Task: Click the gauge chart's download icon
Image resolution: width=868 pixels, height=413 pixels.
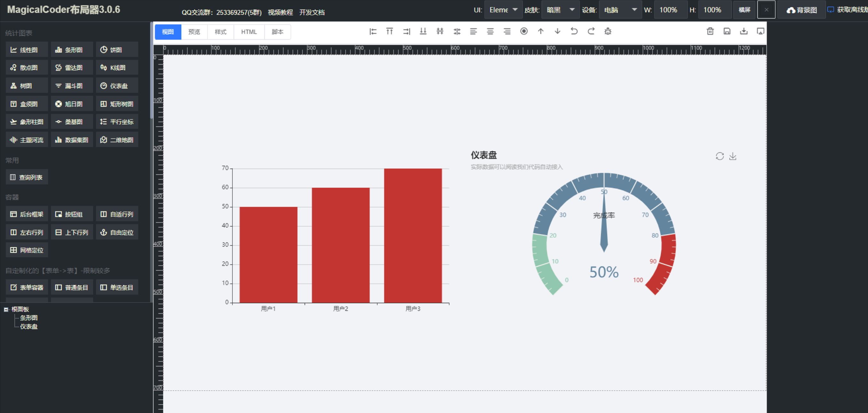Action: pos(732,156)
